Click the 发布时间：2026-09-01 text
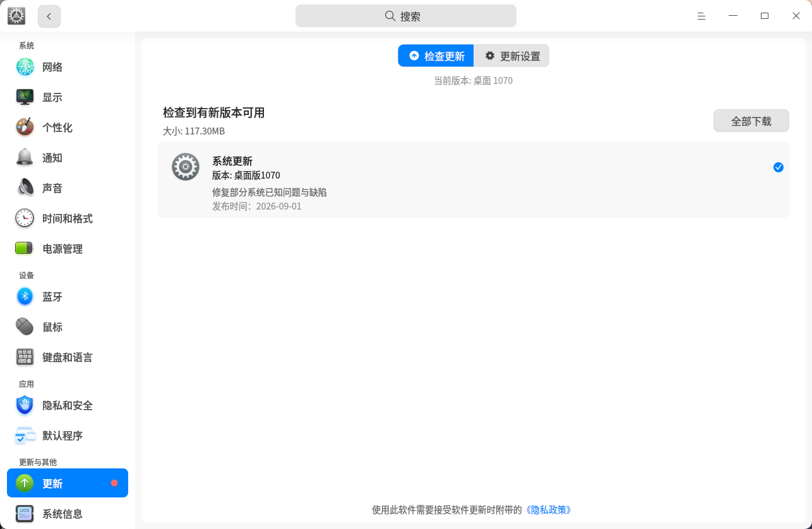 (257, 206)
